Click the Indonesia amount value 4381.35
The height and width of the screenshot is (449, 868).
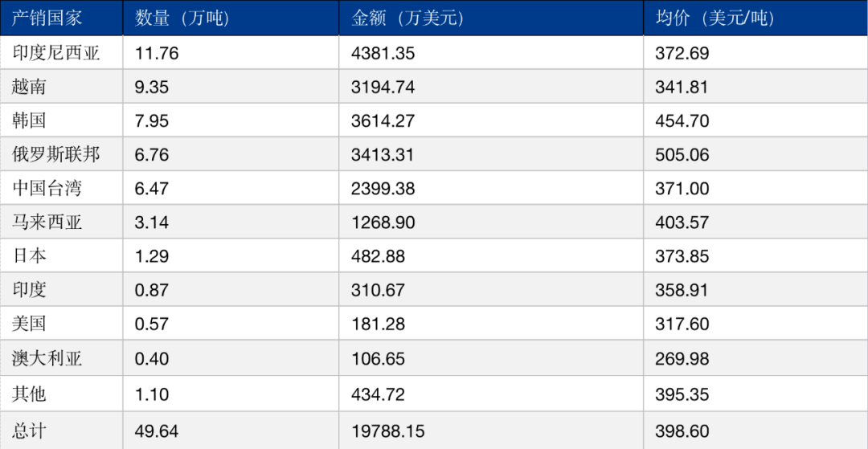[383, 53]
